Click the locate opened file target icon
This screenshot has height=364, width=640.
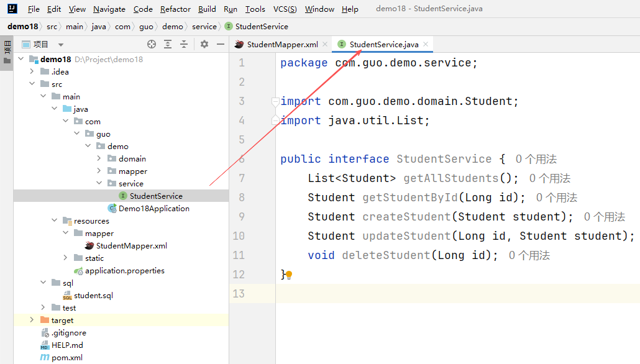(x=151, y=44)
